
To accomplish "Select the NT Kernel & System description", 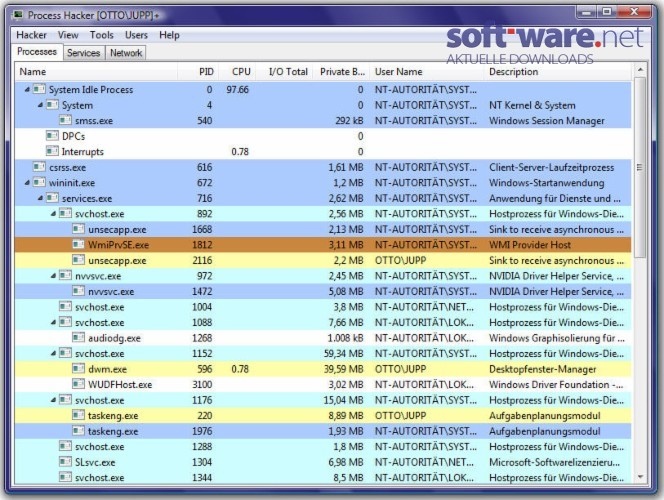I will click(x=532, y=105).
